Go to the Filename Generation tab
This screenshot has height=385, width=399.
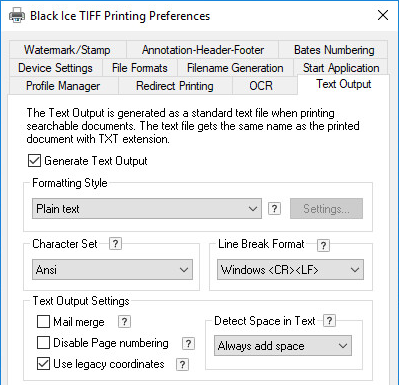[235, 68]
